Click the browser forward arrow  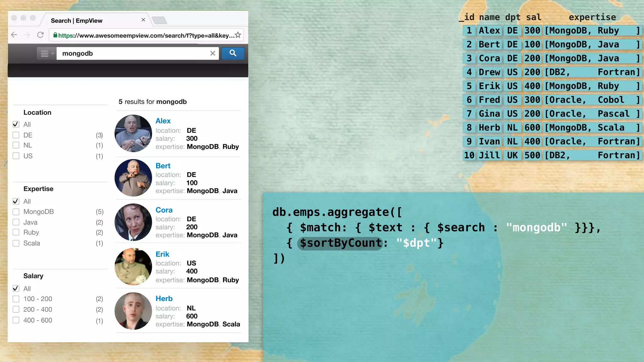click(x=27, y=35)
